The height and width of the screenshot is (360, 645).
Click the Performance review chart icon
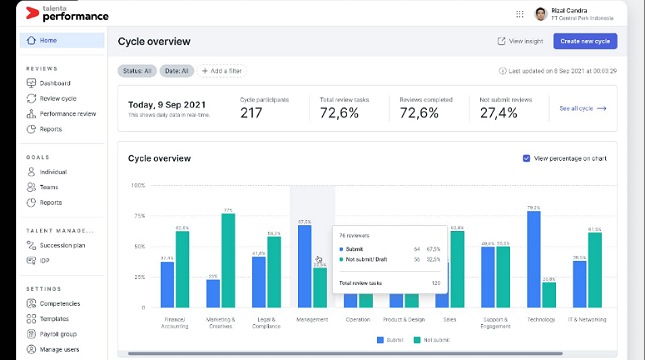pyautogui.click(x=31, y=114)
